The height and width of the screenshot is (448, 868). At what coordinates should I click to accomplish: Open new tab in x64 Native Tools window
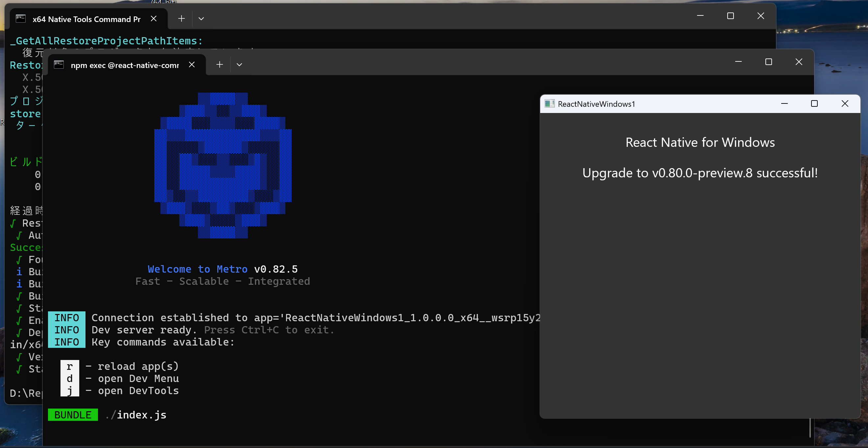(x=181, y=19)
